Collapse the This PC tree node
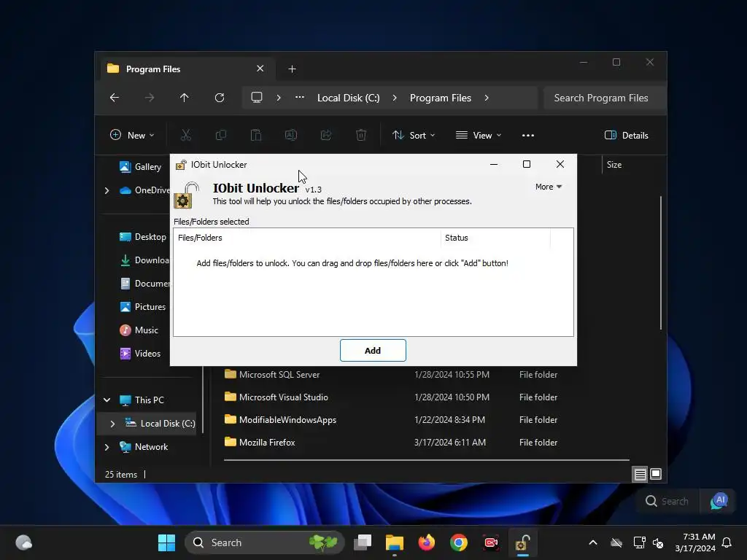 [x=107, y=400]
